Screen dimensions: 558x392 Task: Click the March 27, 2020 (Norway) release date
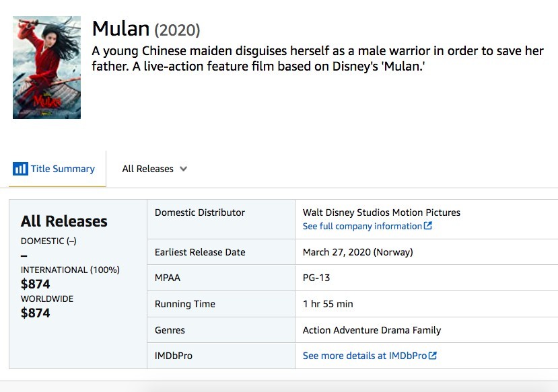pos(357,252)
